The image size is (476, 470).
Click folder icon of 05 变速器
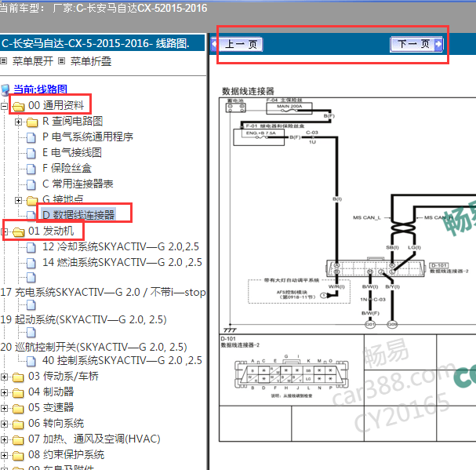18,409
